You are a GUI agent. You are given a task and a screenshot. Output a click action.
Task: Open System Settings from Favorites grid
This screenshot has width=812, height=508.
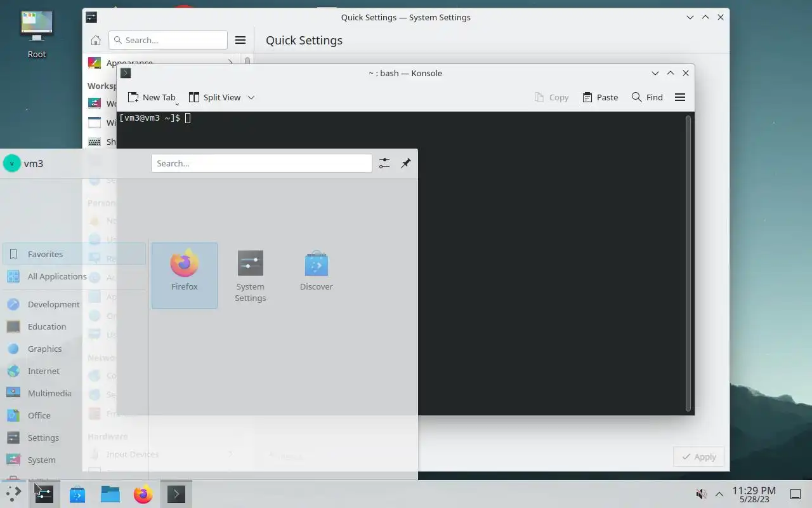coord(250,276)
